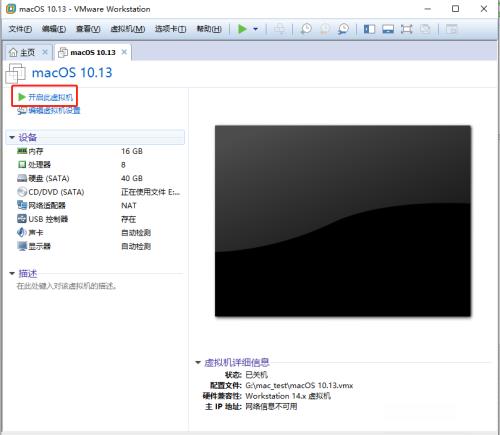Click the 正在使用文件 E:... value
This screenshot has width=500, height=435.
(151, 192)
